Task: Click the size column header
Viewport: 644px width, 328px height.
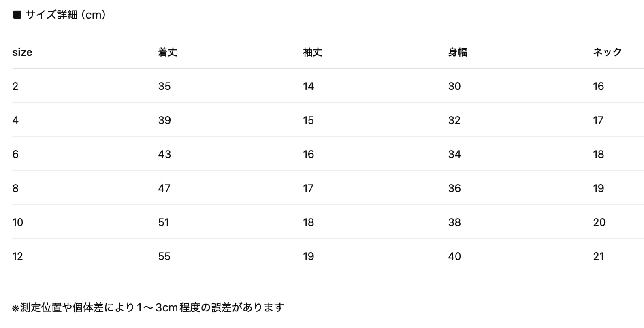Action: tap(22, 52)
